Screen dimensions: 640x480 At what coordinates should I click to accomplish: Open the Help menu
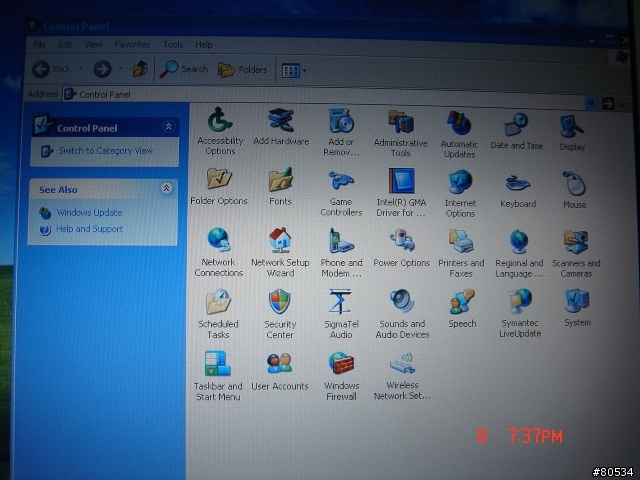(x=204, y=44)
